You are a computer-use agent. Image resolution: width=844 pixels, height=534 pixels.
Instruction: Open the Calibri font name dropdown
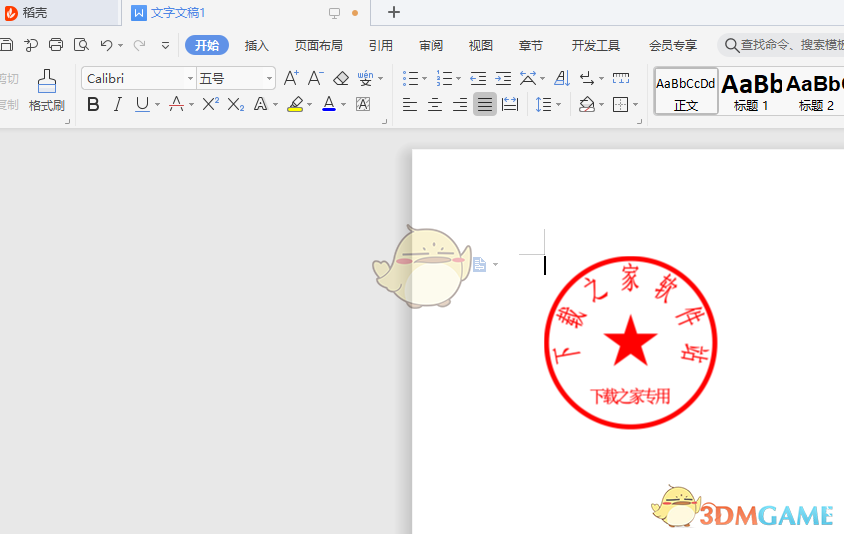click(190, 79)
